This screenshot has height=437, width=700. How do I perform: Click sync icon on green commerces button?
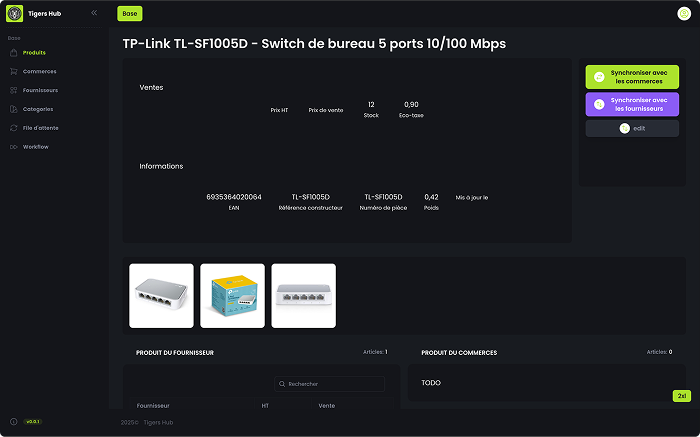click(599, 77)
